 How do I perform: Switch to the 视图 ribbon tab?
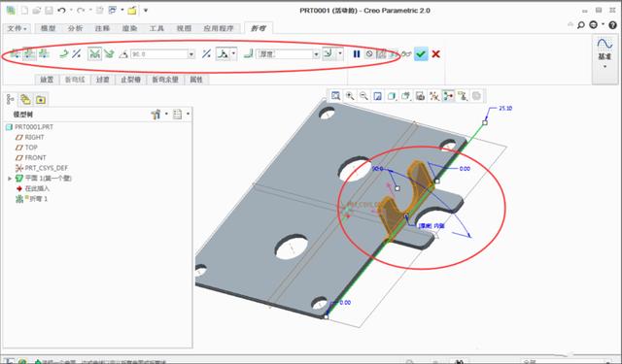click(x=184, y=28)
